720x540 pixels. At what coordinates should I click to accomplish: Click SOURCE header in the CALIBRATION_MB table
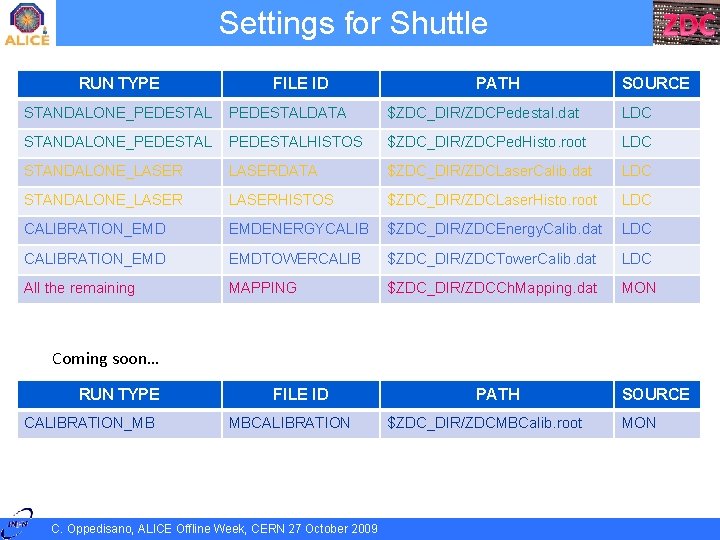pos(657,394)
